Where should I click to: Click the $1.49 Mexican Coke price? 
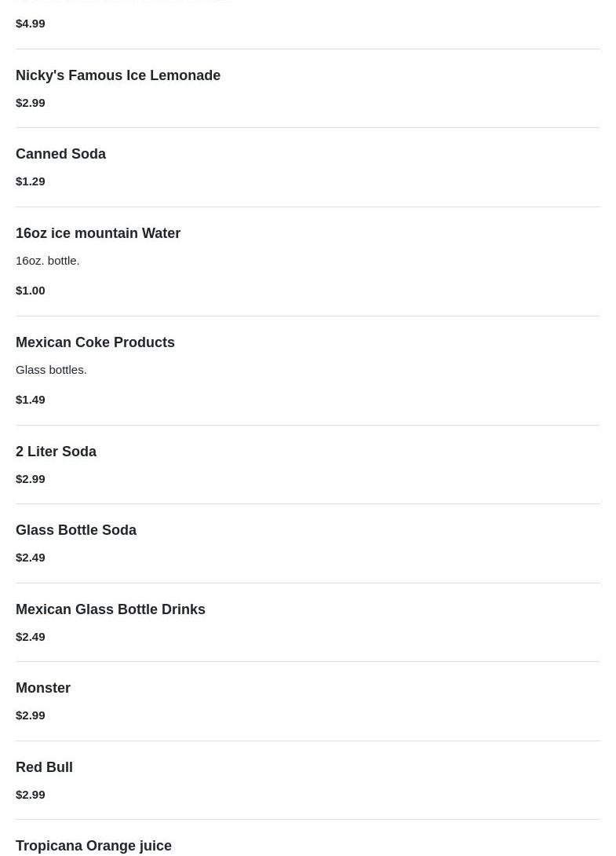(31, 400)
